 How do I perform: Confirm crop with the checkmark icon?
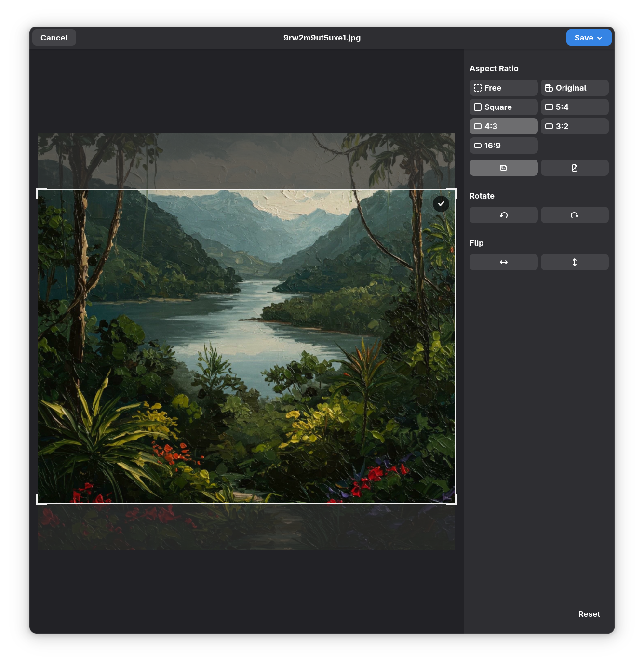441,204
